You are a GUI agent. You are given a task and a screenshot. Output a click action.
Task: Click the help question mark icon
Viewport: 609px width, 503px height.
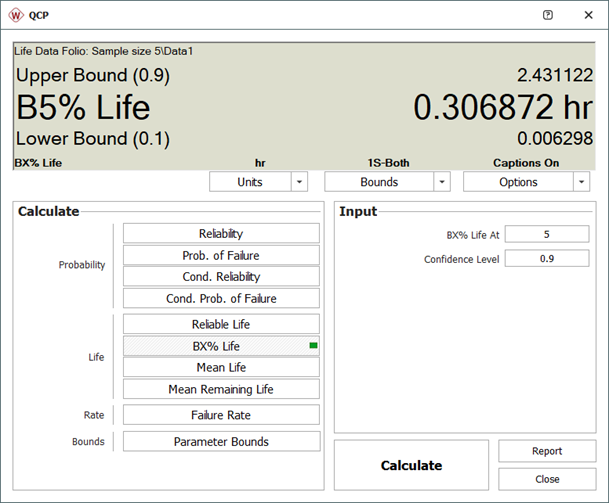tap(547, 15)
